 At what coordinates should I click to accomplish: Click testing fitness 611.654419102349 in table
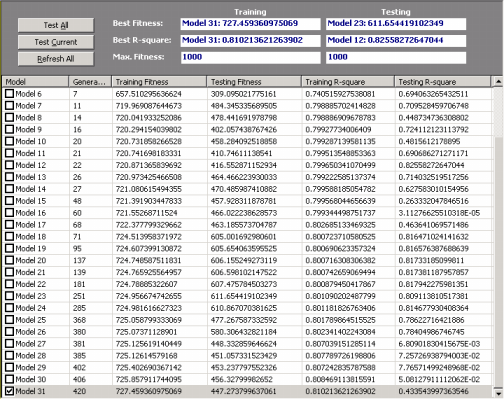point(244,296)
